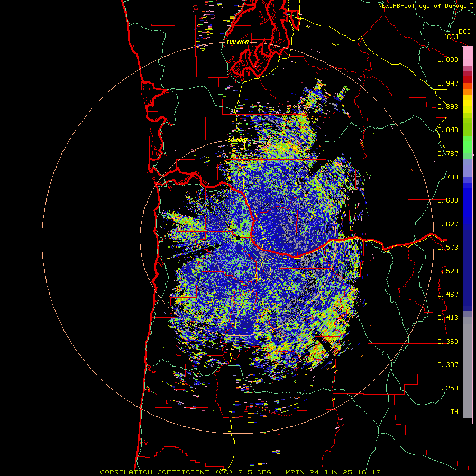
Task: Pick the bright green band on the color bar
Action: click(467, 144)
